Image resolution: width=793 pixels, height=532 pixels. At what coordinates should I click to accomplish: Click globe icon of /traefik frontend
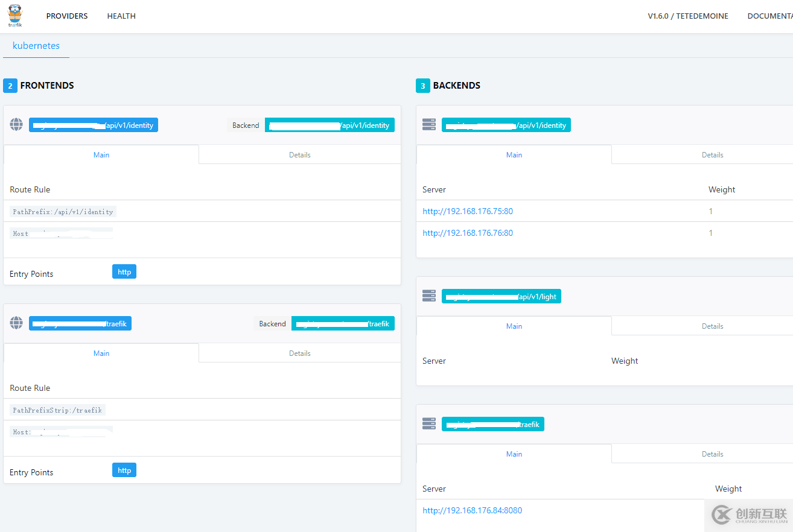(x=16, y=323)
